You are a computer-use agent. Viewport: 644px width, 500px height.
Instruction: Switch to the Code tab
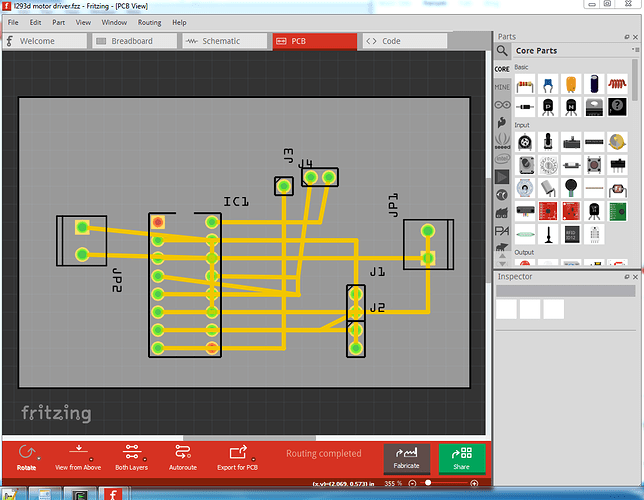pos(405,41)
